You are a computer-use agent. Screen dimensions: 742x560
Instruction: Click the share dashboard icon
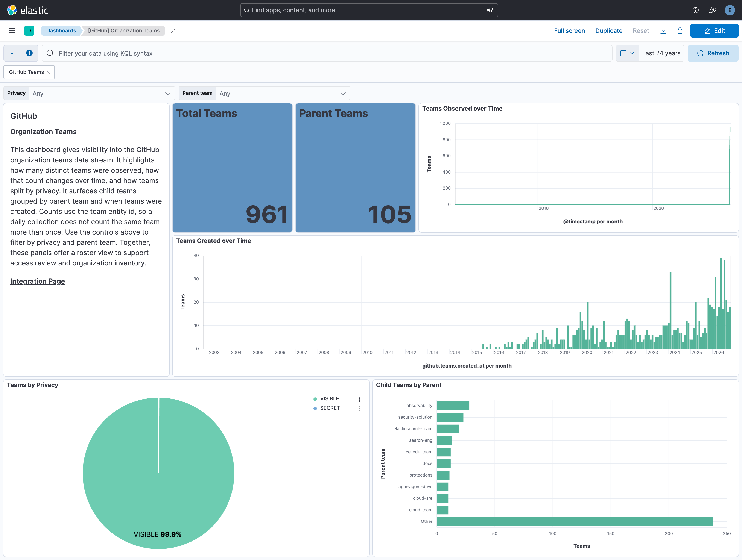tap(680, 31)
